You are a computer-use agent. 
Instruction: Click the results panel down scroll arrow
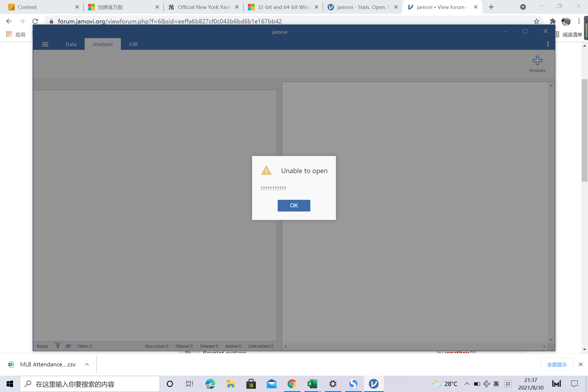point(551,339)
